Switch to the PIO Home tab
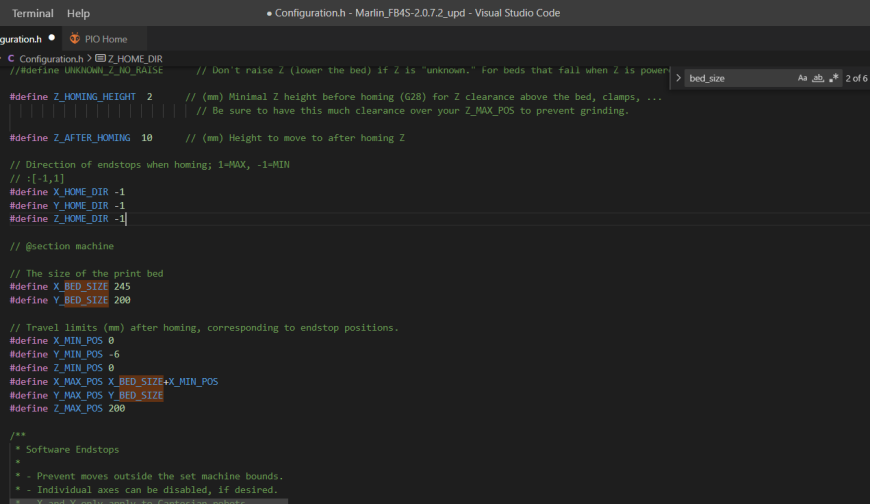 tap(105, 39)
